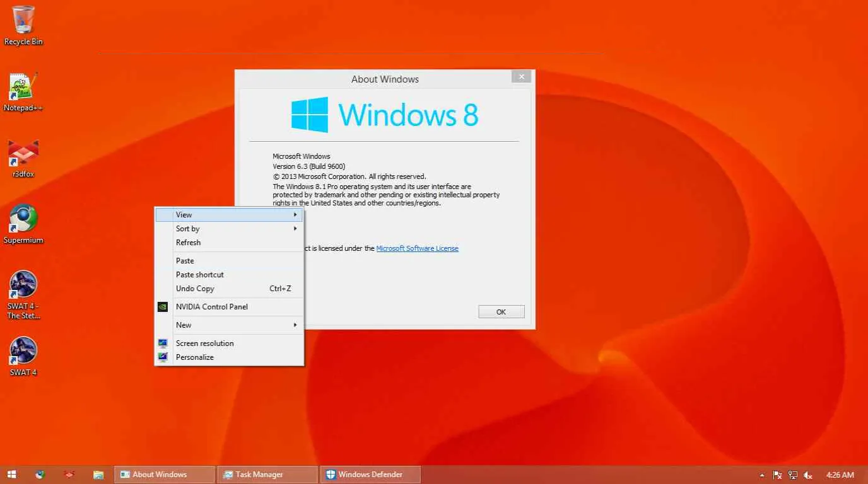
Task: Launch Supermium from the taskbar
Action: point(40,475)
